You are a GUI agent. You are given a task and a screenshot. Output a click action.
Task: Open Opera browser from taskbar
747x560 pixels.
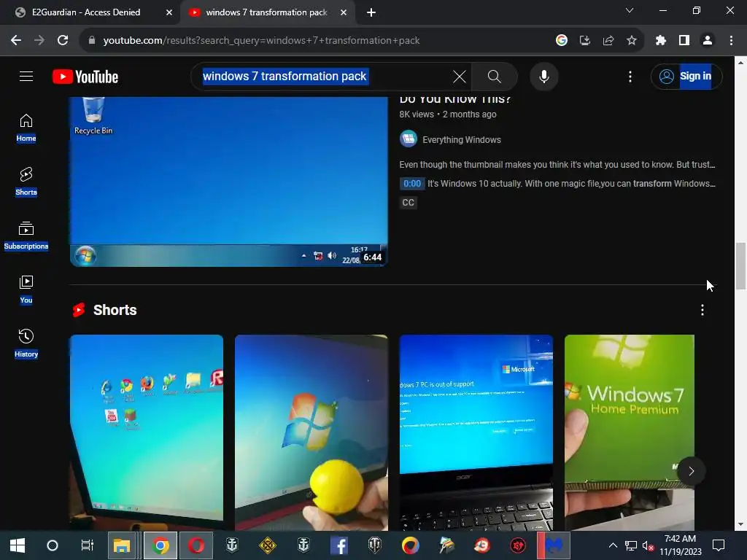coord(196,545)
